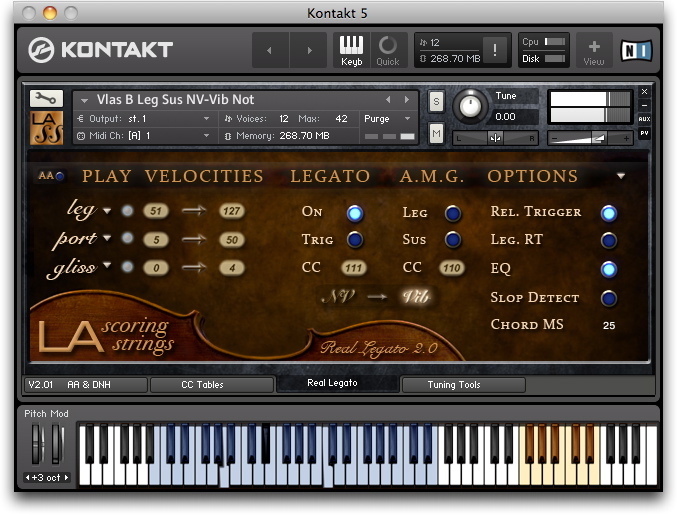
Task: Expand the gliss mode dropdown arrow
Action: tap(107, 265)
